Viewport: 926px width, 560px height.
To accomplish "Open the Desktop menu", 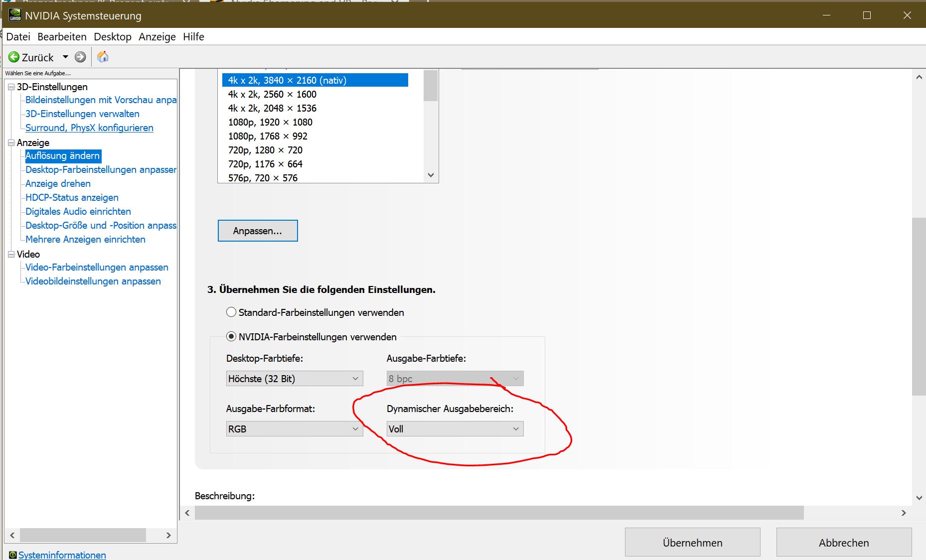I will click(113, 37).
